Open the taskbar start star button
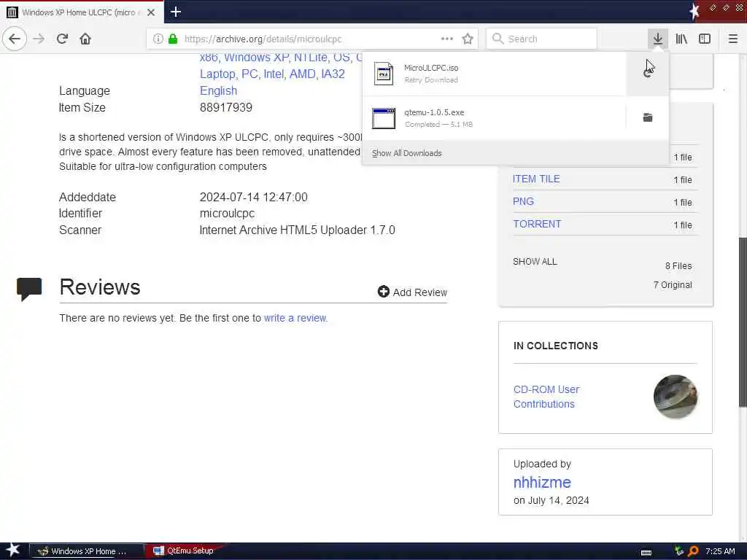747x560 pixels. [12, 551]
